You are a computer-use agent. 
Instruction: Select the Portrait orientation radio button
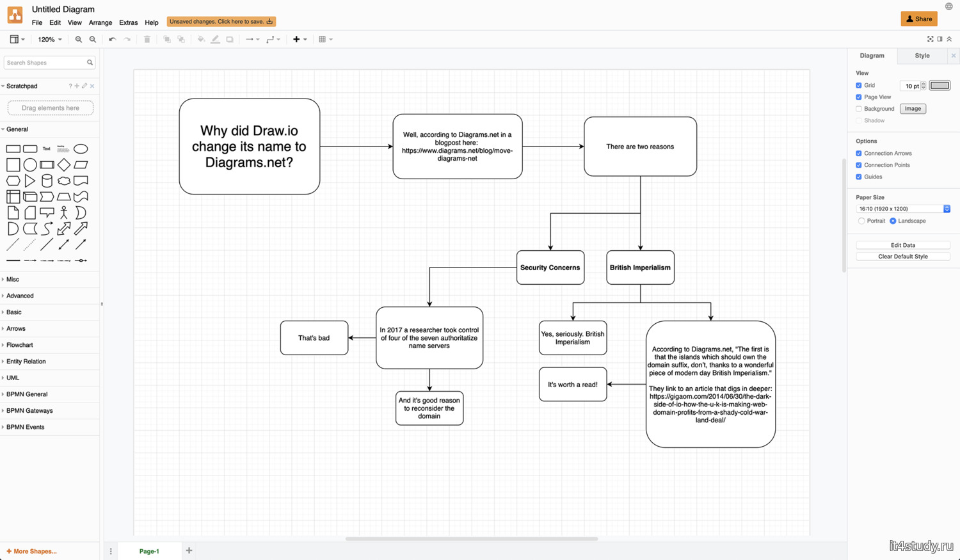(861, 221)
